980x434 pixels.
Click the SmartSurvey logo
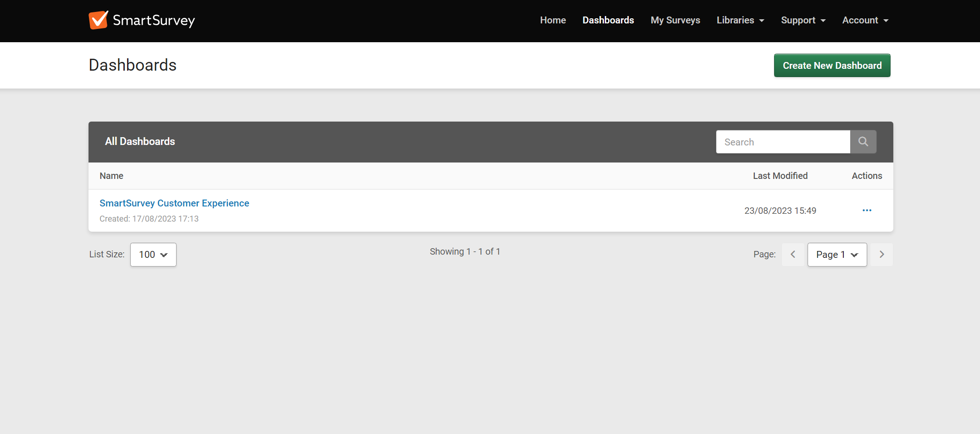[142, 20]
